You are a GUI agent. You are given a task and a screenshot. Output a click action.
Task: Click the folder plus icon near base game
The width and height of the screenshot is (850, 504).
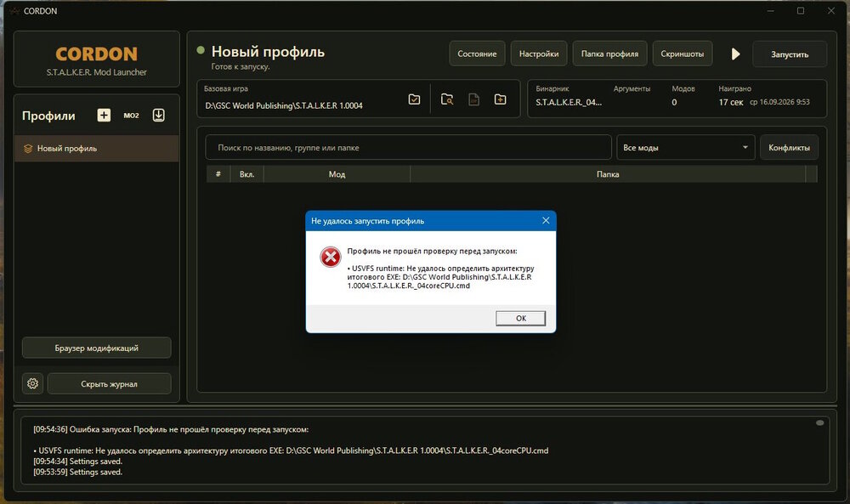501,99
